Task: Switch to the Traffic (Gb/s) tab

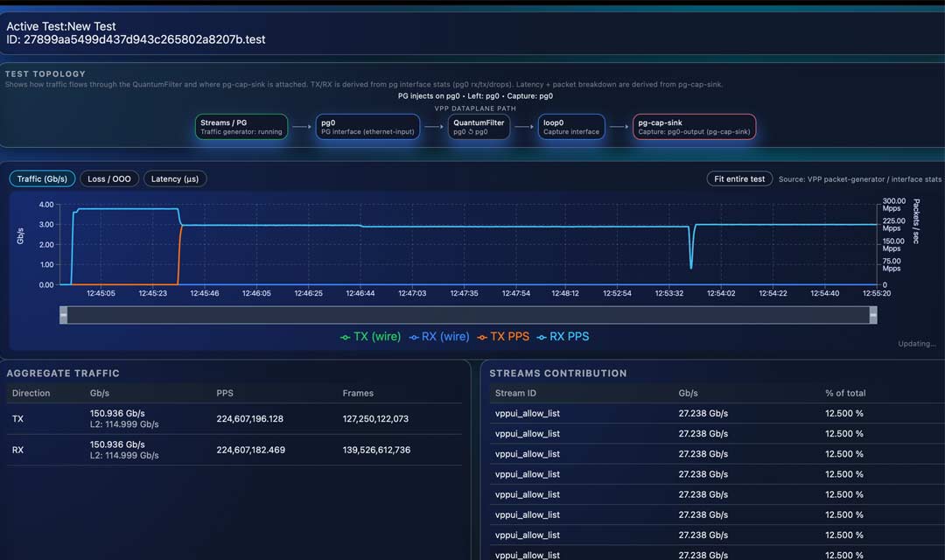Action: 42,178
